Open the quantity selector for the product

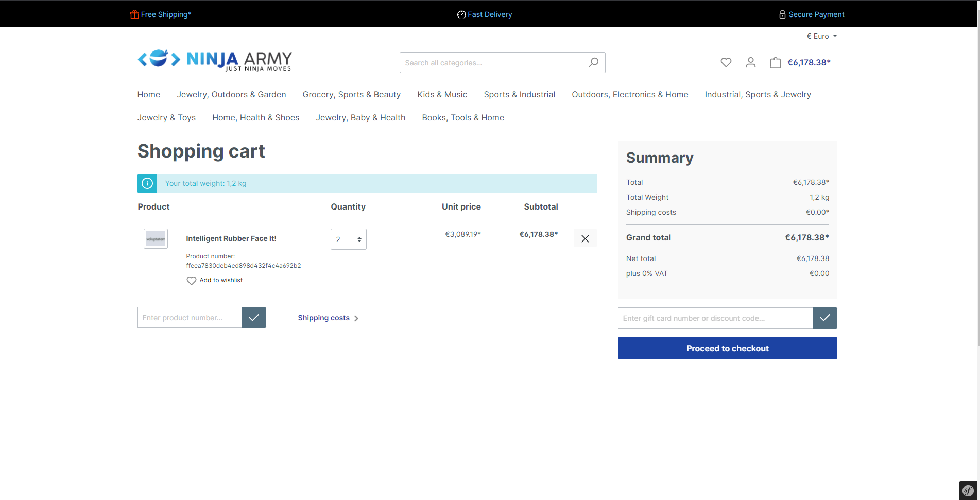[349, 239]
